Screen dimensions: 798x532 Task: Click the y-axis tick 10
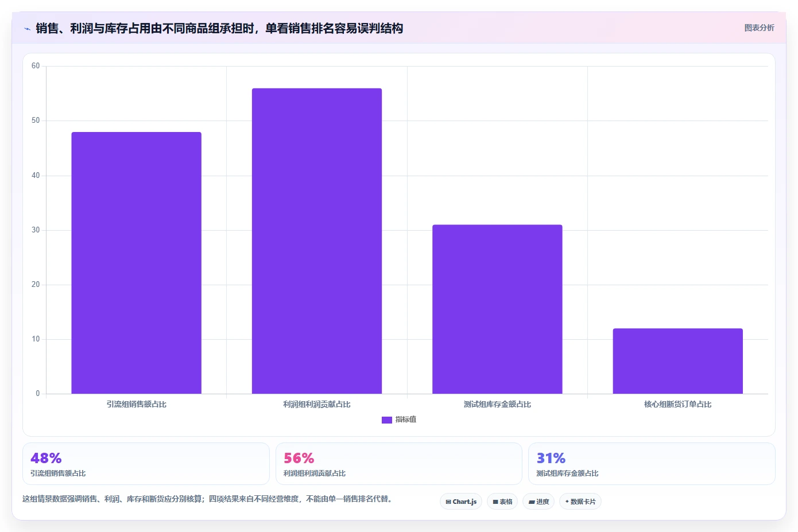point(36,339)
